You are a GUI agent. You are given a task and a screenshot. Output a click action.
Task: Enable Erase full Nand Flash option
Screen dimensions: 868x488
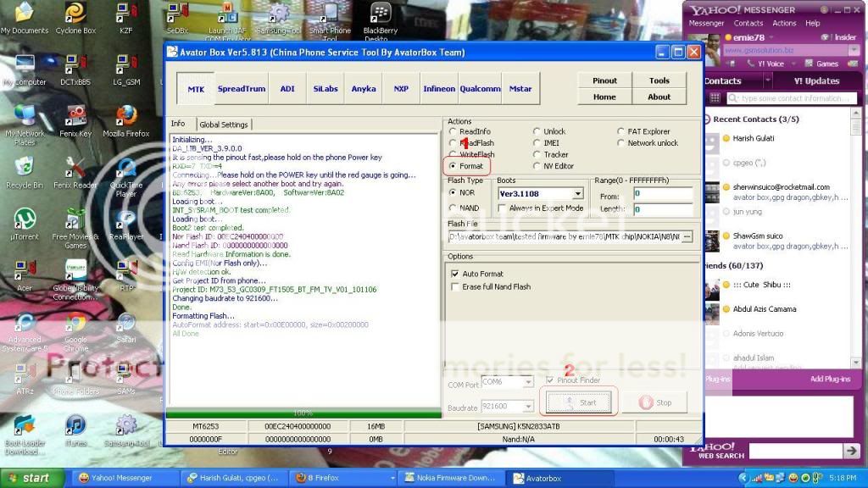(455, 286)
